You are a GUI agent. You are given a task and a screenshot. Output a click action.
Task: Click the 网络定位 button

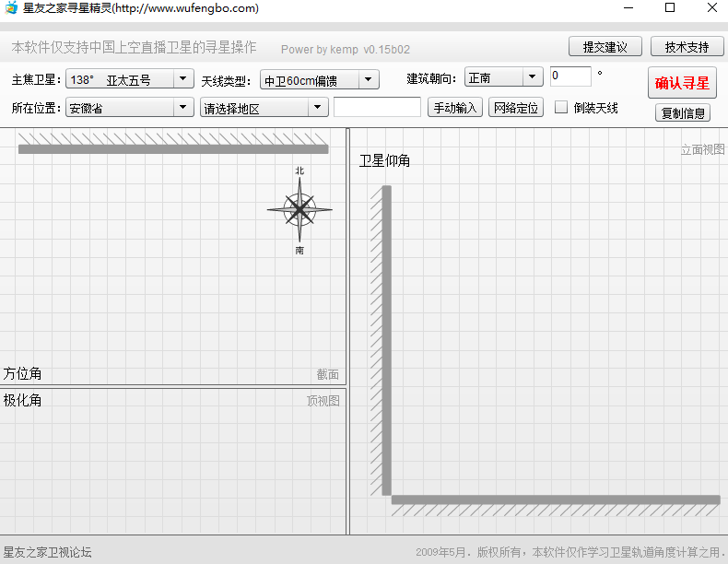[516, 108]
